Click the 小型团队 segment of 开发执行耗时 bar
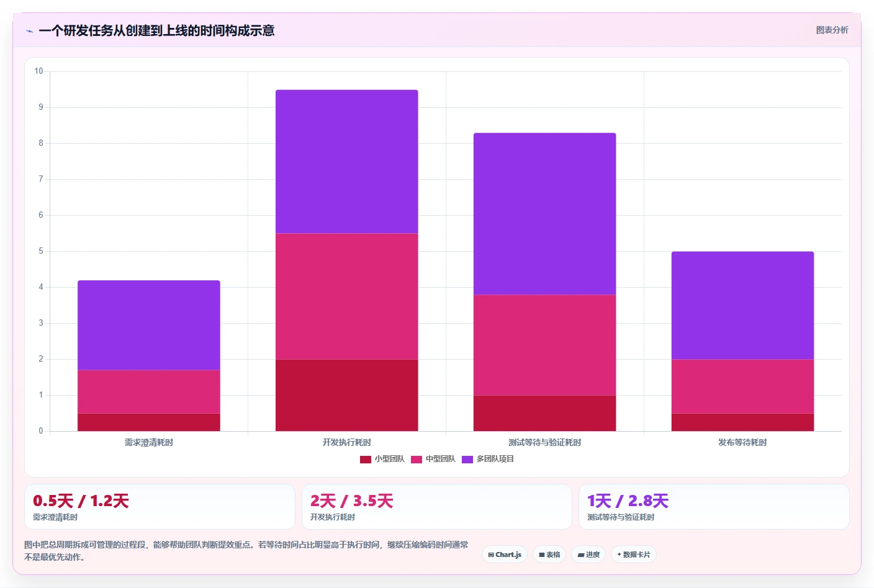The image size is (874, 588). pyautogui.click(x=347, y=395)
